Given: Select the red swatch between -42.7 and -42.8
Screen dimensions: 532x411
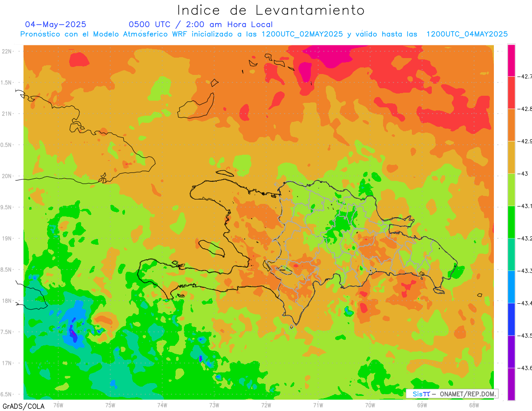Looking at the screenshot, I should [511, 92].
